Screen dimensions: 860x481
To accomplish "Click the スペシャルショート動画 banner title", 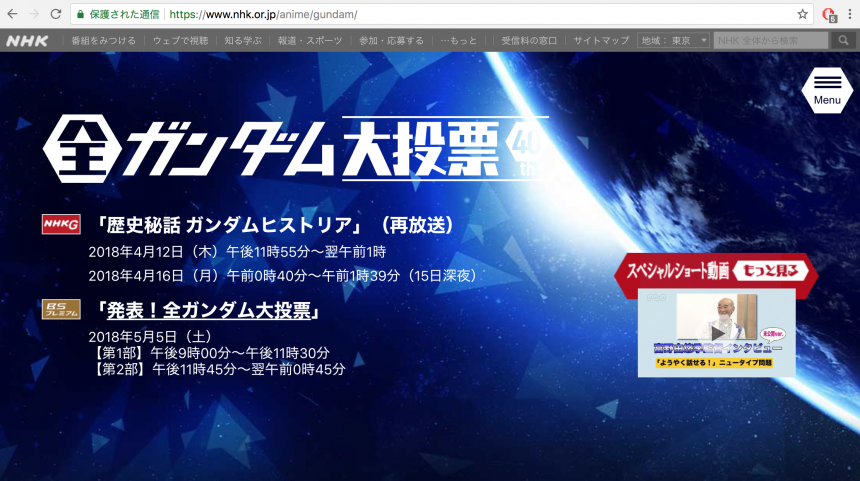I will coord(678,271).
